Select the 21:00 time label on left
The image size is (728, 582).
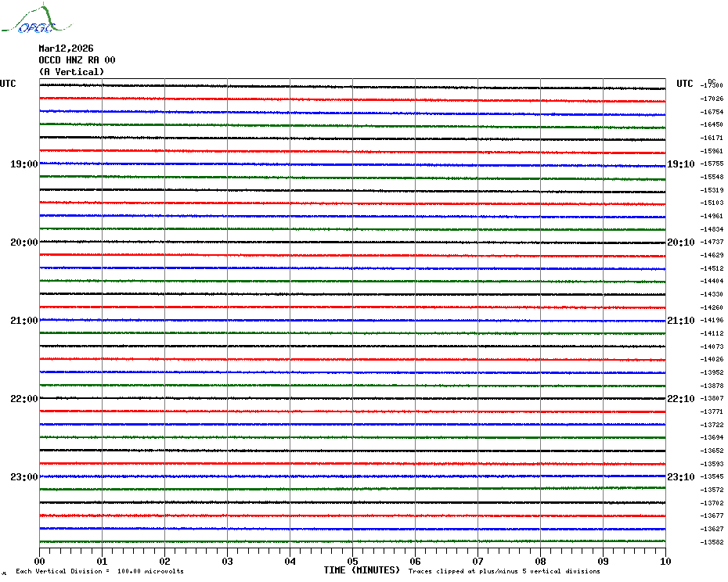point(23,321)
